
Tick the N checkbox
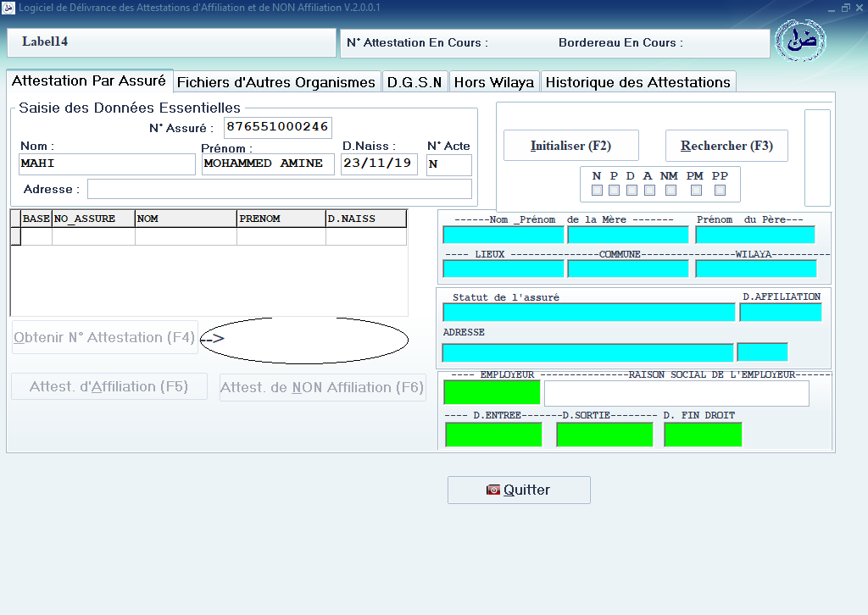coord(597,191)
